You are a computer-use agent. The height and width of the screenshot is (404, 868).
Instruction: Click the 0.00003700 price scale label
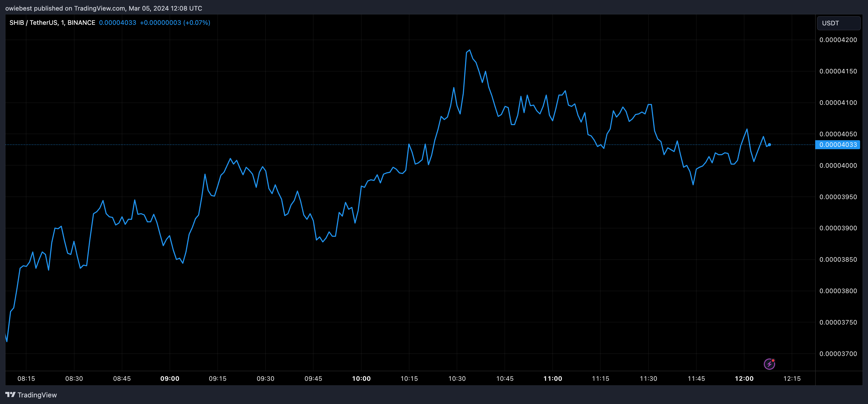(x=838, y=354)
